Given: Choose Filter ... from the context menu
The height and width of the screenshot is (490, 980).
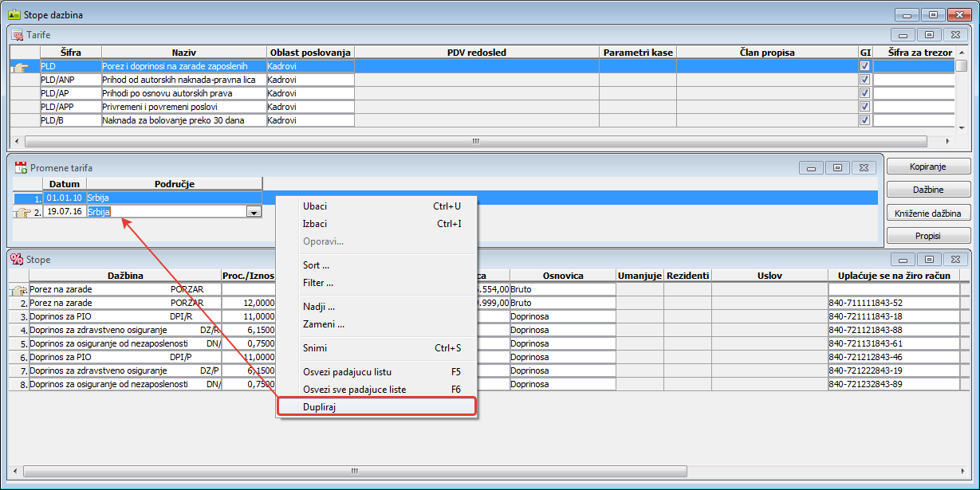Looking at the screenshot, I should pos(318,282).
